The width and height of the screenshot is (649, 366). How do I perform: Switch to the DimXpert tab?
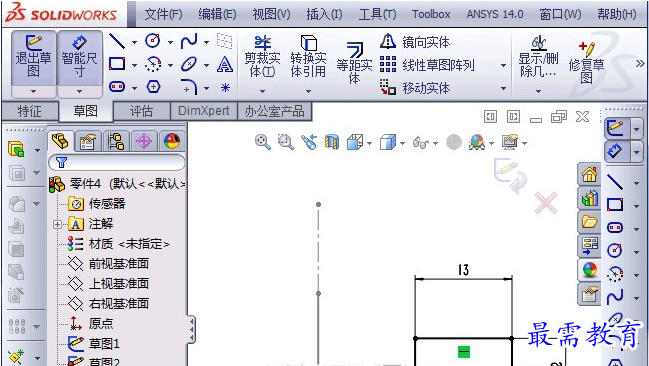203,111
